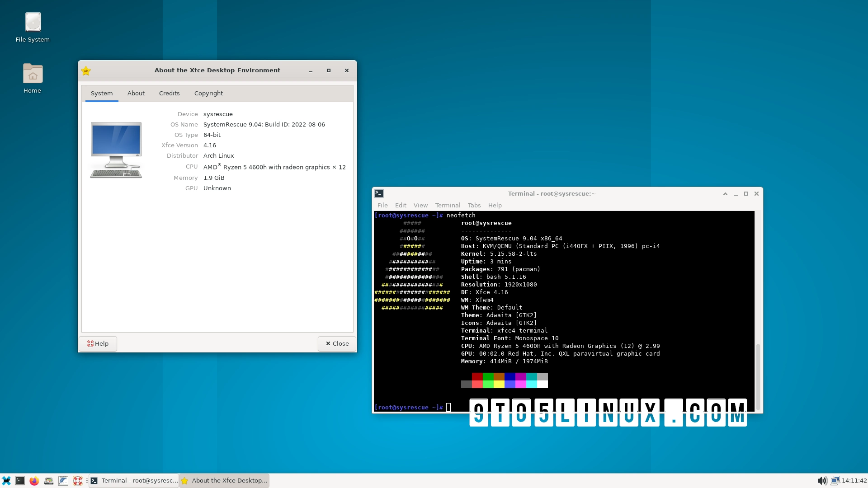The height and width of the screenshot is (488, 868).
Task: Switch to the Credits tab
Action: 169,93
